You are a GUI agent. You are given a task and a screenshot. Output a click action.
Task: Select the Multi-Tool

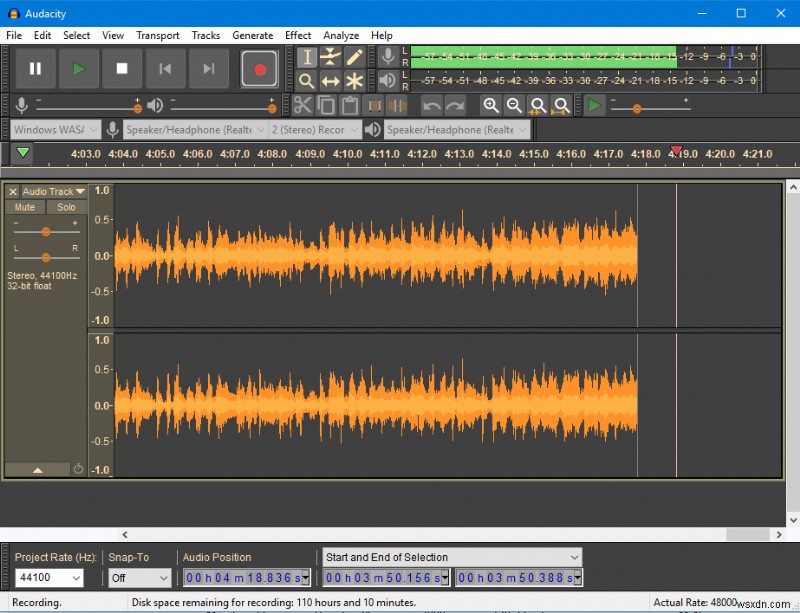pyautogui.click(x=353, y=80)
